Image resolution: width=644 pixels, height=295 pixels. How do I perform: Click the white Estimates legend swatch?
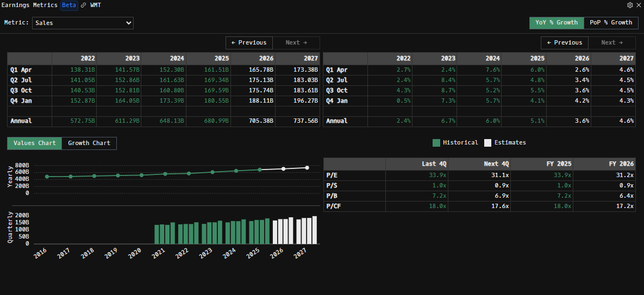(487, 143)
